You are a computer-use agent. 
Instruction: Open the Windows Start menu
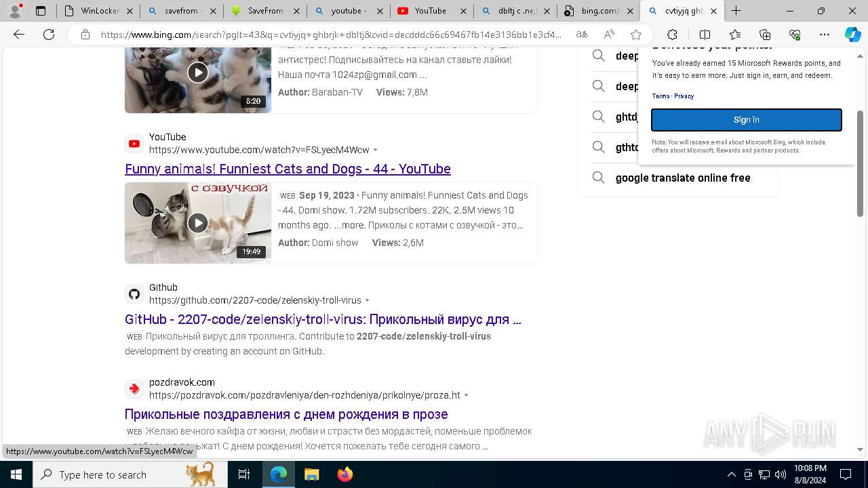16,474
